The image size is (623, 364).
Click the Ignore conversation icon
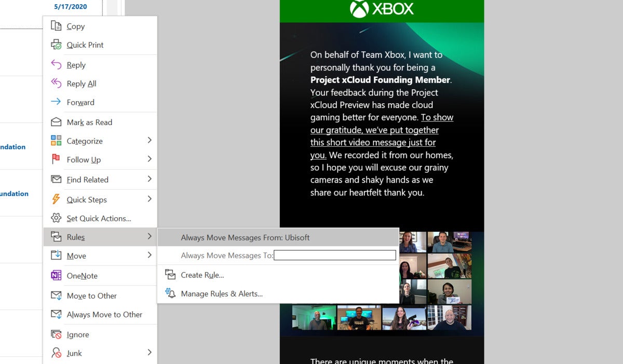click(56, 334)
